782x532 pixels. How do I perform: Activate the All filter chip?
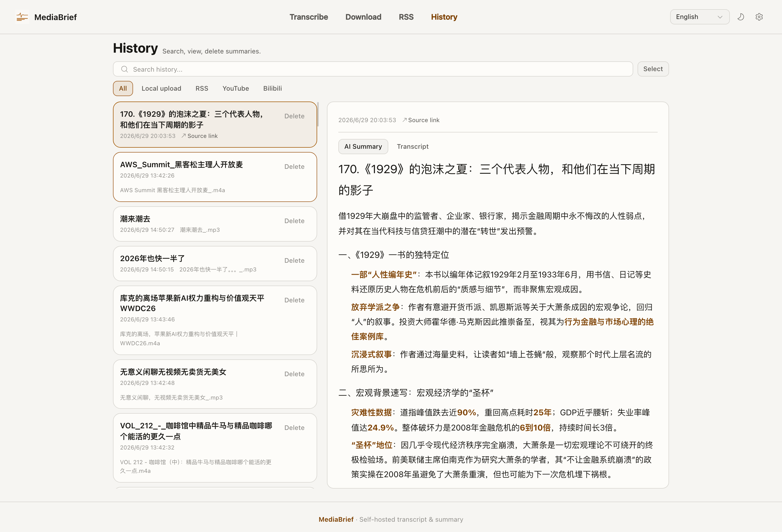[x=123, y=88]
